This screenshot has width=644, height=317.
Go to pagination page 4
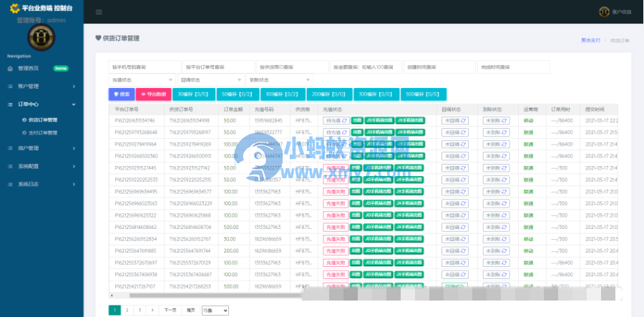(152, 311)
